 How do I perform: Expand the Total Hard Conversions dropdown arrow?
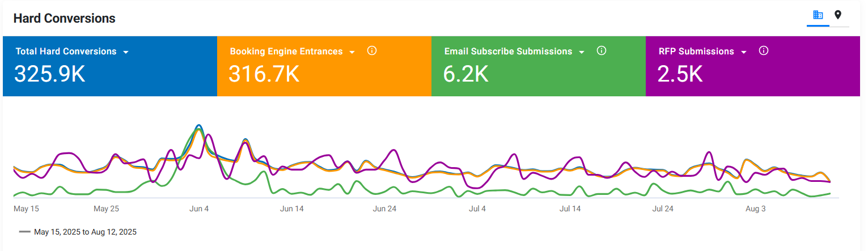[x=126, y=52]
